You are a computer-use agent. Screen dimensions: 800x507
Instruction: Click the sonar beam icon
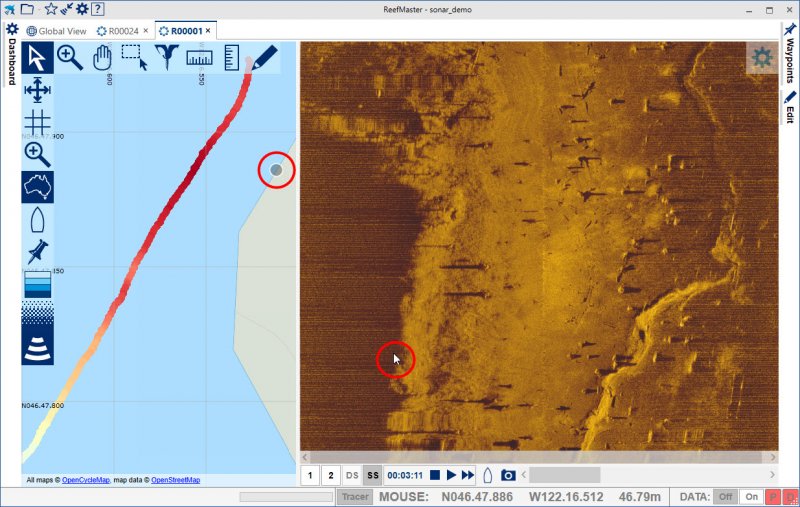[x=38, y=347]
